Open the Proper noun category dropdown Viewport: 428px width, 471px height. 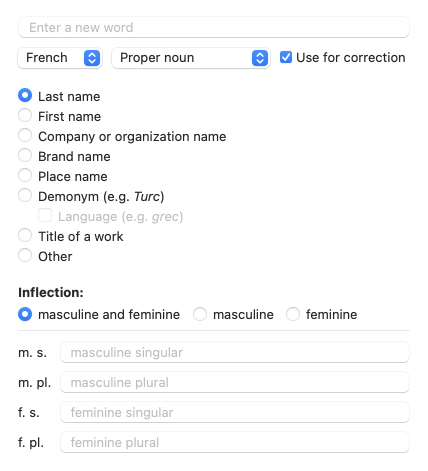[190, 58]
